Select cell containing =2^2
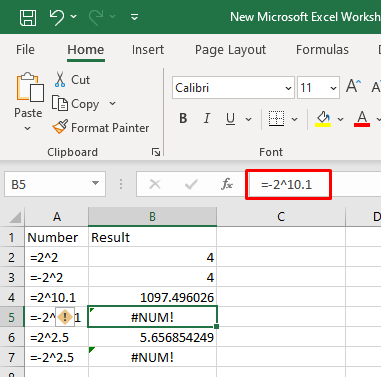This screenshot has width=381, height=377. (x=56, y=257)
